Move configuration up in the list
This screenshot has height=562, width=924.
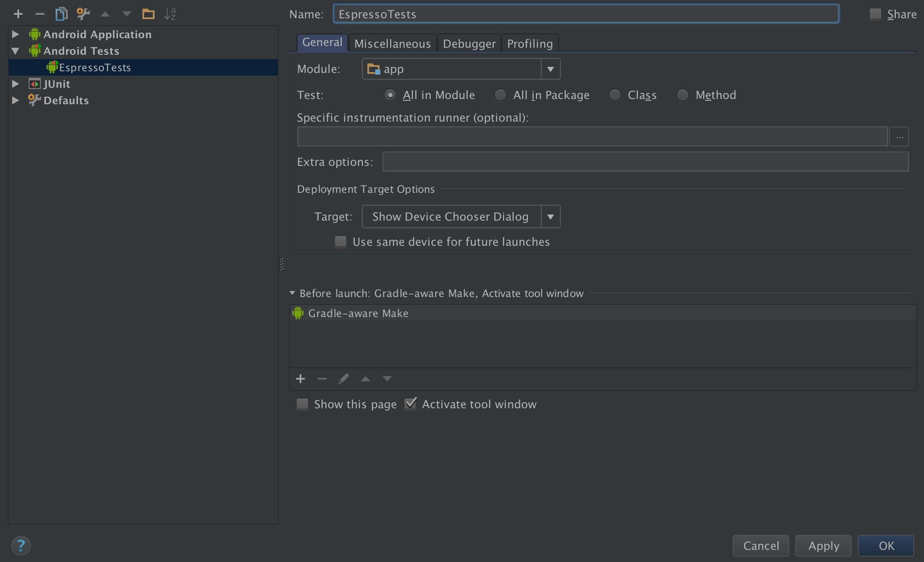[105, 13]
